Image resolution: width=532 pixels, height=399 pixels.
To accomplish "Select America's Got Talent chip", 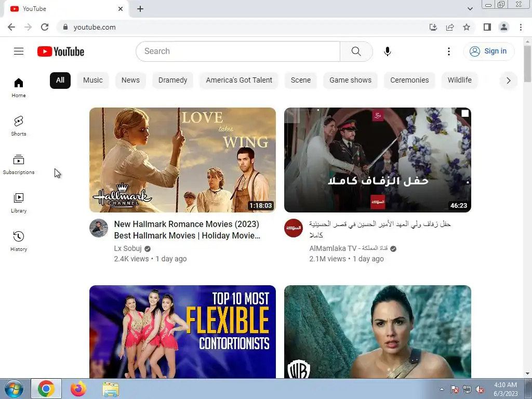I will [x=239, y=81].
